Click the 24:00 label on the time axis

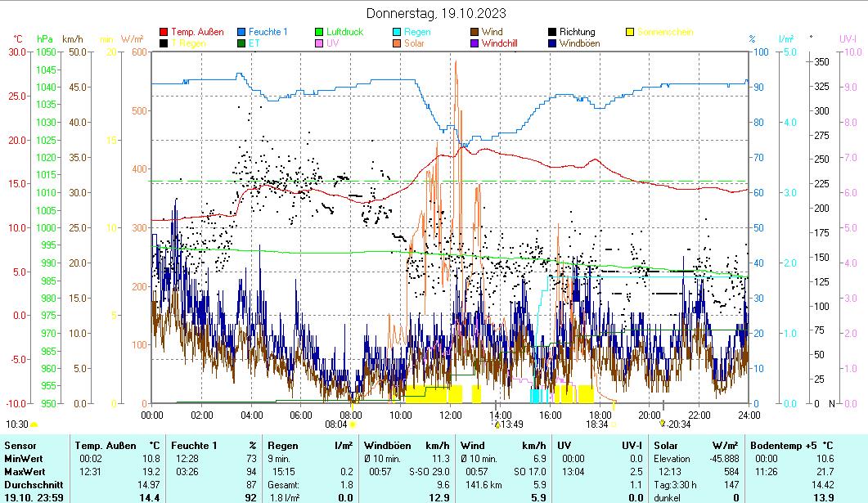[749, 415]
